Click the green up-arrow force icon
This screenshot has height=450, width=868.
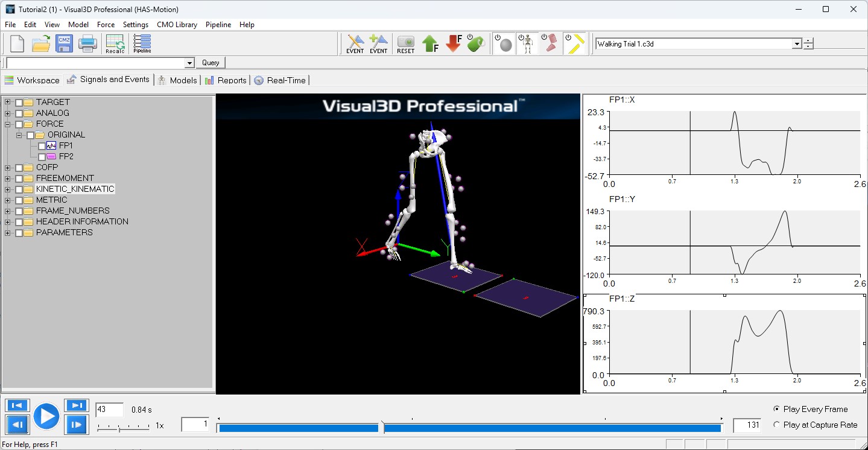point(429,44)
